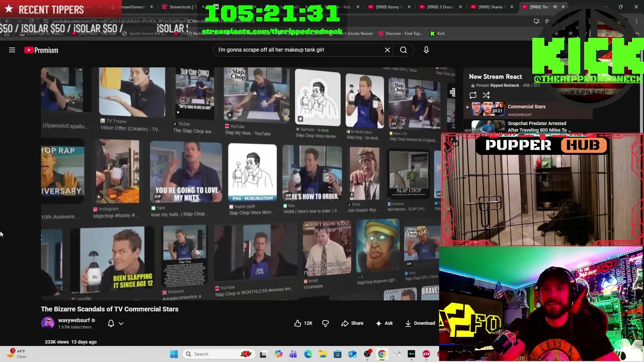Focus the YouTube search input field
644x362 pixels.
click(x=298, y=50)
